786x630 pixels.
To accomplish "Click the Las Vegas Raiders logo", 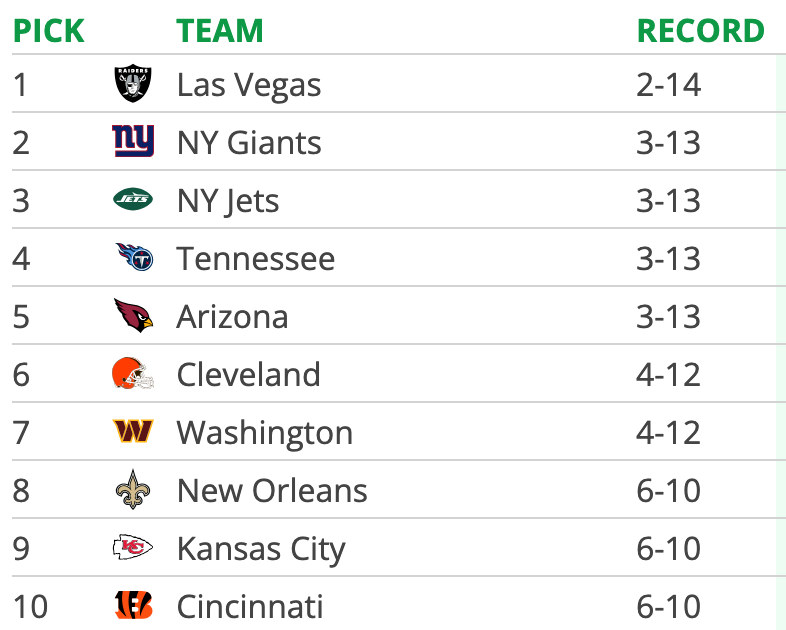I will point(133,83).
